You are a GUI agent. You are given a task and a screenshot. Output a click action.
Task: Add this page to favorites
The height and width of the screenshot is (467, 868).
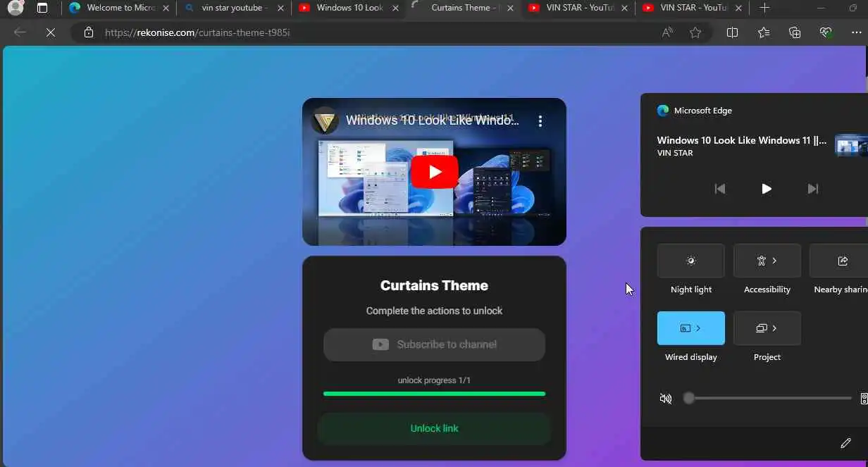point(695,32)
